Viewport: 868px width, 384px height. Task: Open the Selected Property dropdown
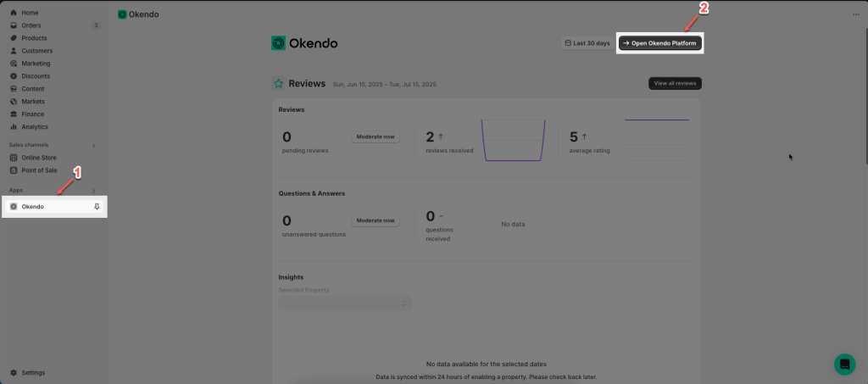(345, 303)
